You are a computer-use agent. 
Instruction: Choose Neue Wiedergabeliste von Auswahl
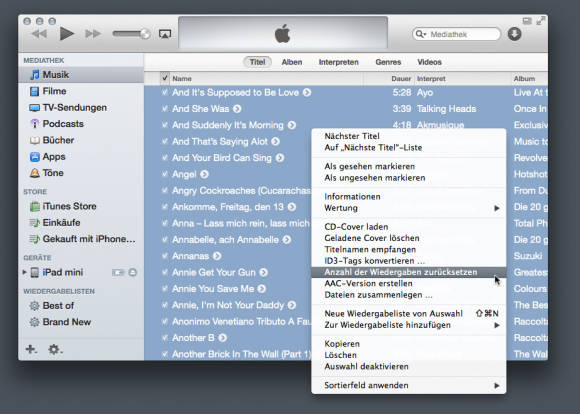(x=408, y=314)
